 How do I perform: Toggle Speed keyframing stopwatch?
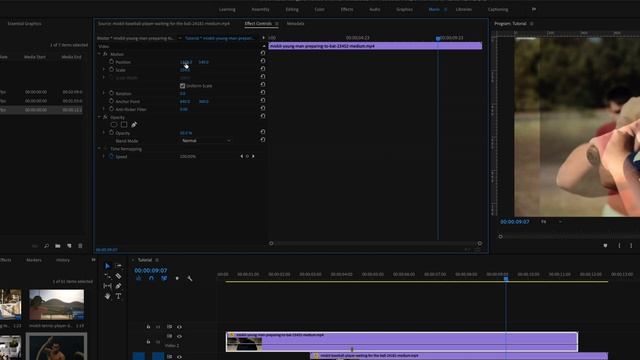coord(111,156)
